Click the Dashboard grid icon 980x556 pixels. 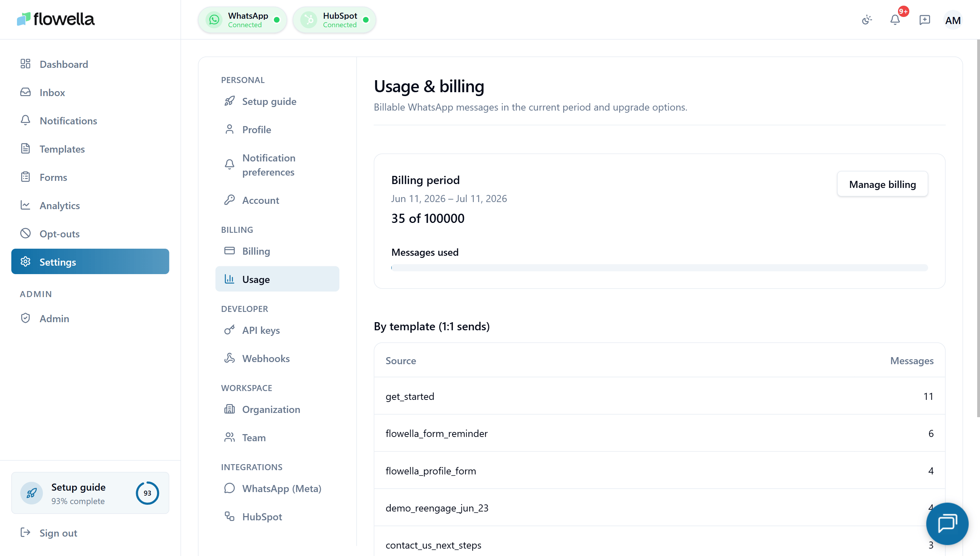point(25,64)
